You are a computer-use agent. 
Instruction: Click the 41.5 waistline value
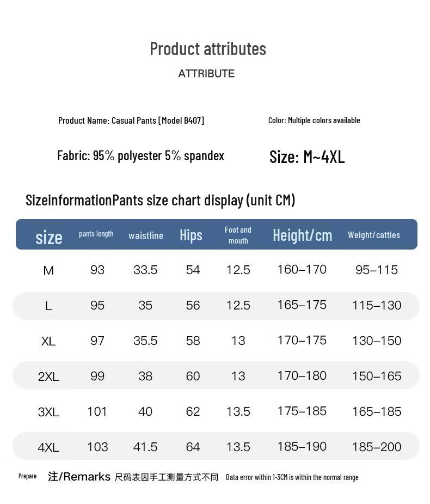[145, 447]
